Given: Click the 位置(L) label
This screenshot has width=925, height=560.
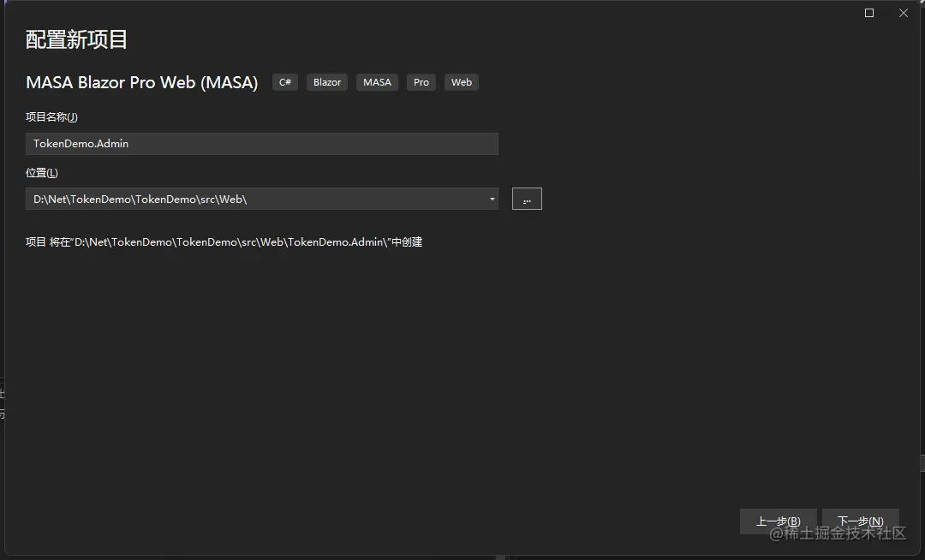Looking at the screenshot, I should tap(42, 173).
